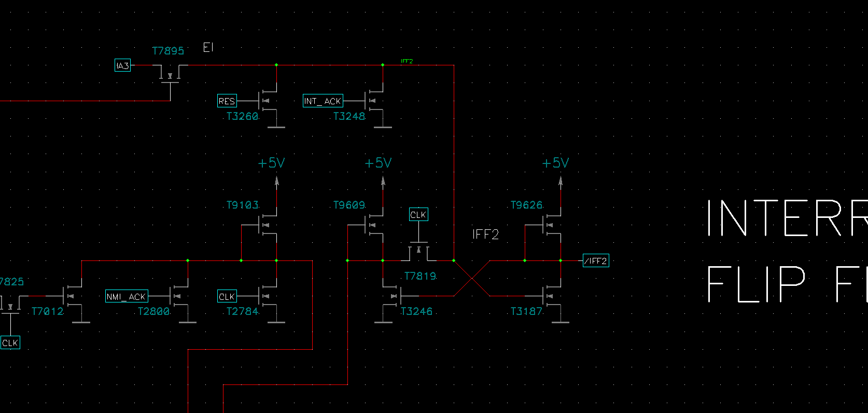The width and height of the screenshot is (868, 413).
Task: Select the T3260 transistor symbol
Action: coord(268,101)
